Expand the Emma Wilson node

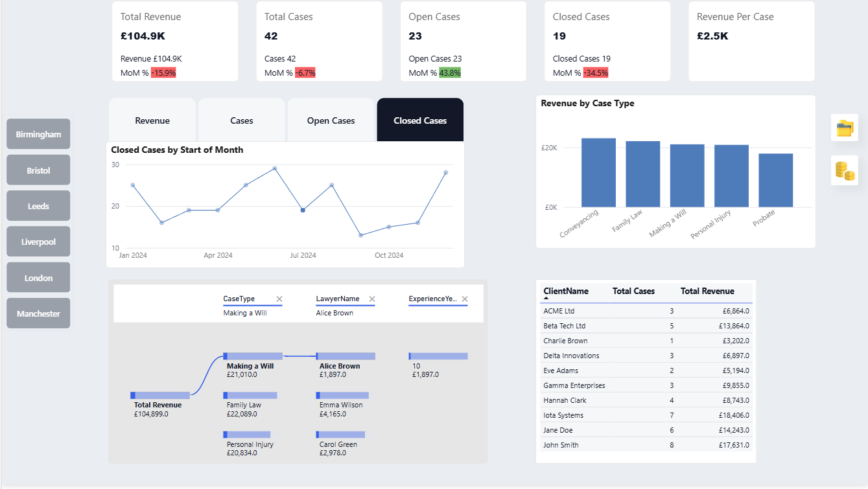click(342, 395)
